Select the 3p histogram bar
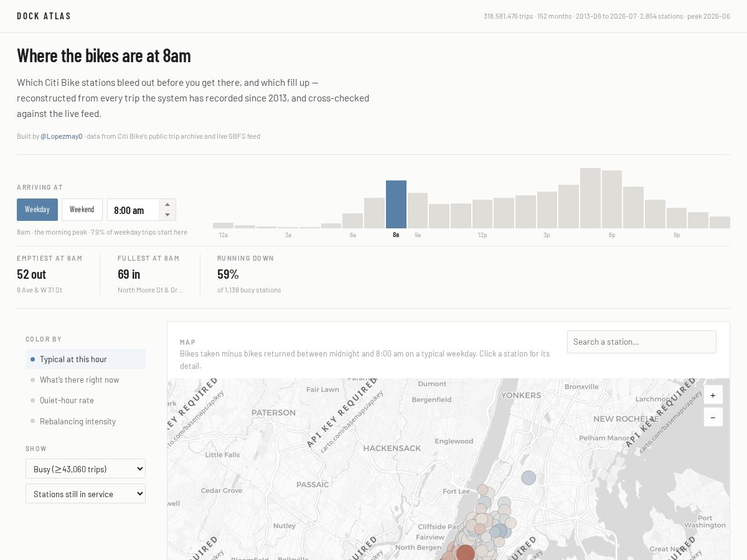 547,210
